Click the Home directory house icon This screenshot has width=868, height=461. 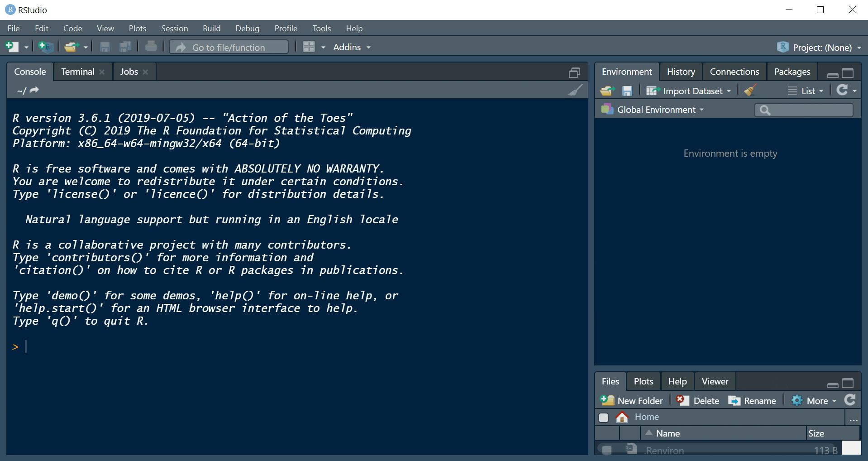click(x=622, y=417)
